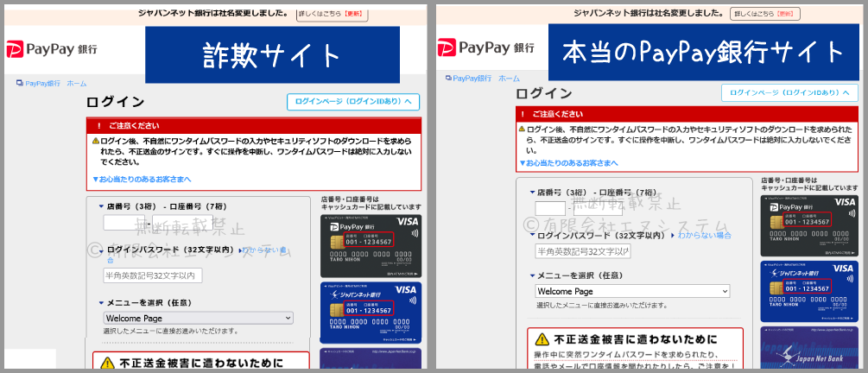Expand お心当たりのあるお客さまへ on the right page
The height and width of the screenshot is (373, 868).
coord(568,162)
